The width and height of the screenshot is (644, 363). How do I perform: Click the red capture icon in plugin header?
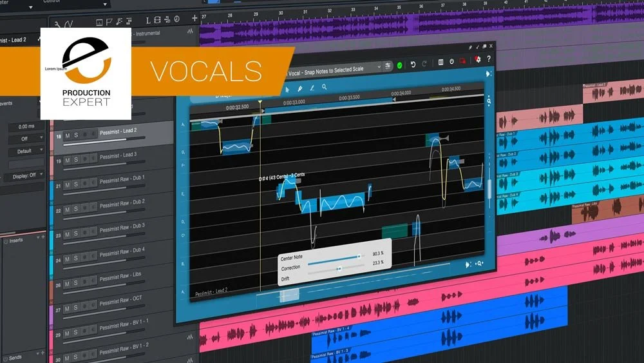(463, 61)
